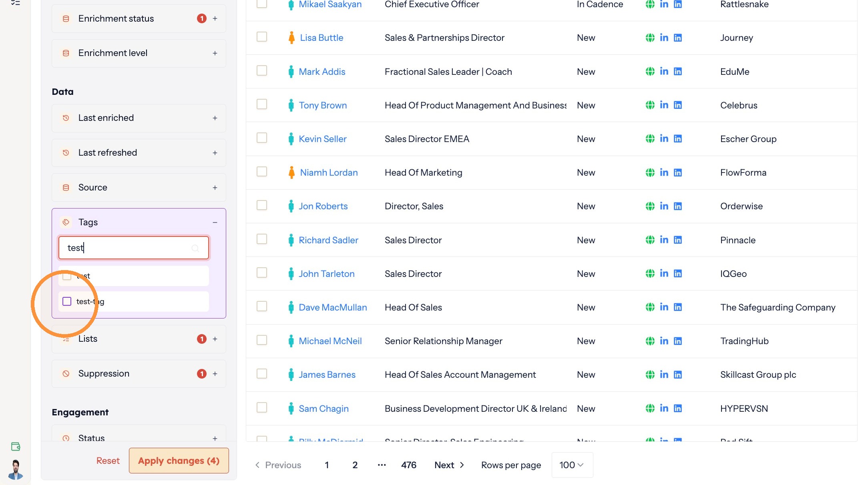Image resolution: width=868 pixels, height=485 pixels.
Task: Select the Lisa Buttle row checkbox
Action: (x=262, y=37)
